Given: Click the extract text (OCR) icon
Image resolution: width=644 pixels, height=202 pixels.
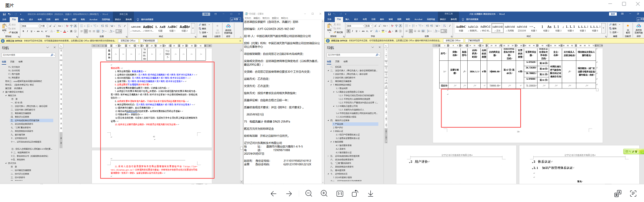Looking at the screenshot, I should click(x=633, y=194).
